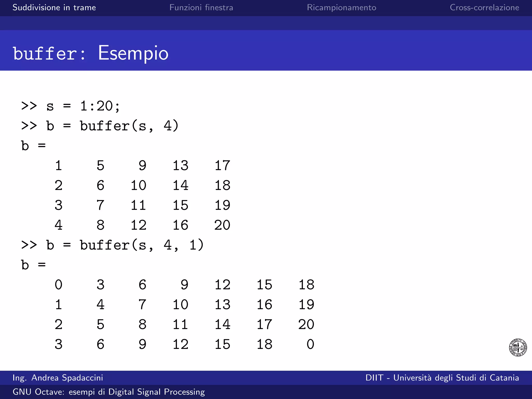Click 'DIIT - Università degli Studi di Catania'
This screenshot has height=399, width=532.
click(442, 378)
